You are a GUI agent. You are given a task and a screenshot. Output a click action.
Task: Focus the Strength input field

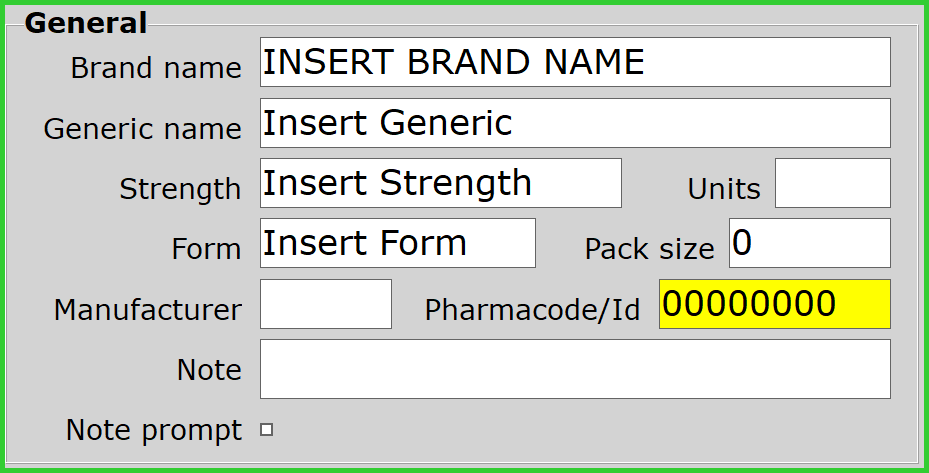tap(440, 183)
